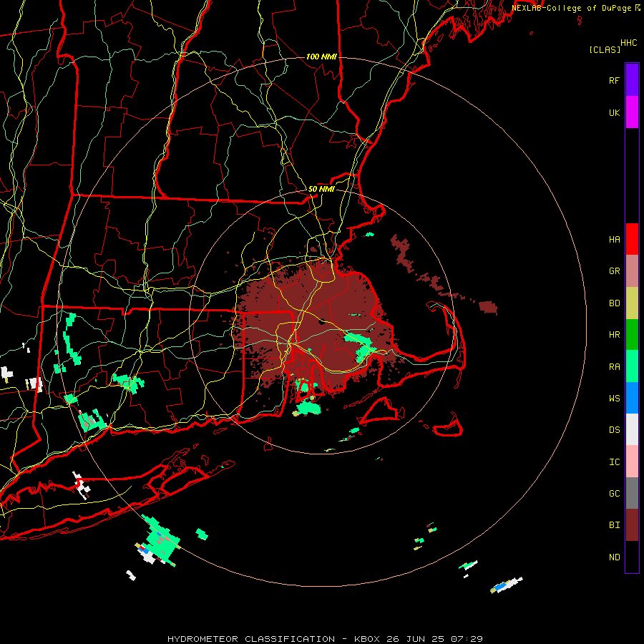Click the HHC product code label

coord(629,43)
